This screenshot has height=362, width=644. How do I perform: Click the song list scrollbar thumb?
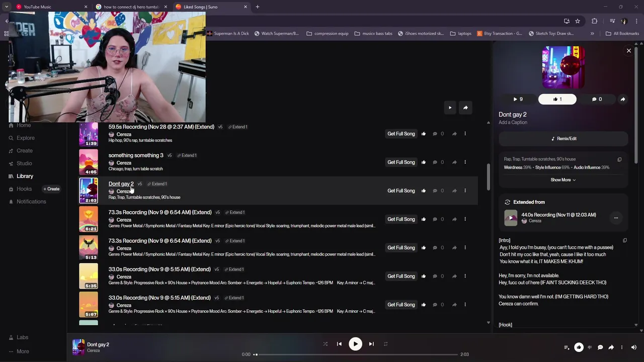point(488,177)
